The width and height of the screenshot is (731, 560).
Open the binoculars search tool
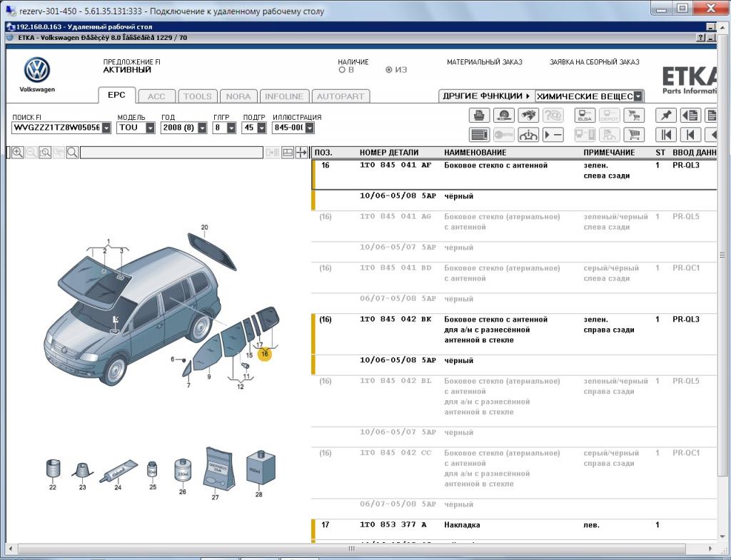coord(528,115)
